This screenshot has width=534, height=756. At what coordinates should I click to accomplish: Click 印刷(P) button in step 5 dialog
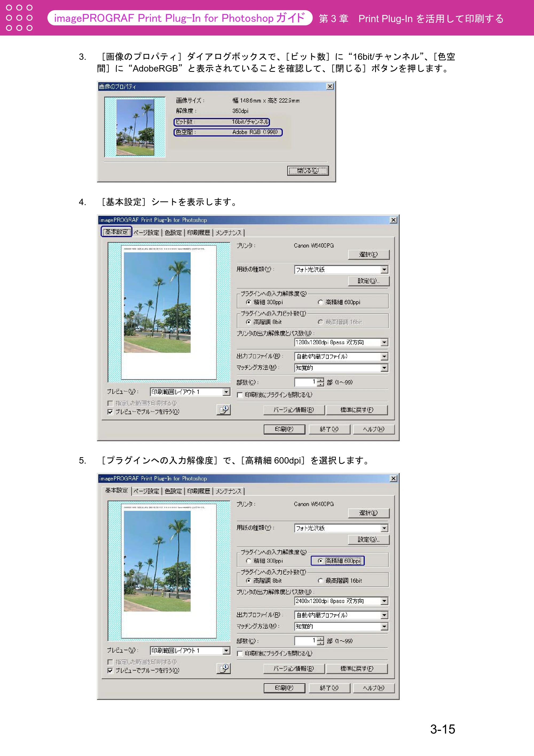click(284, 688)
